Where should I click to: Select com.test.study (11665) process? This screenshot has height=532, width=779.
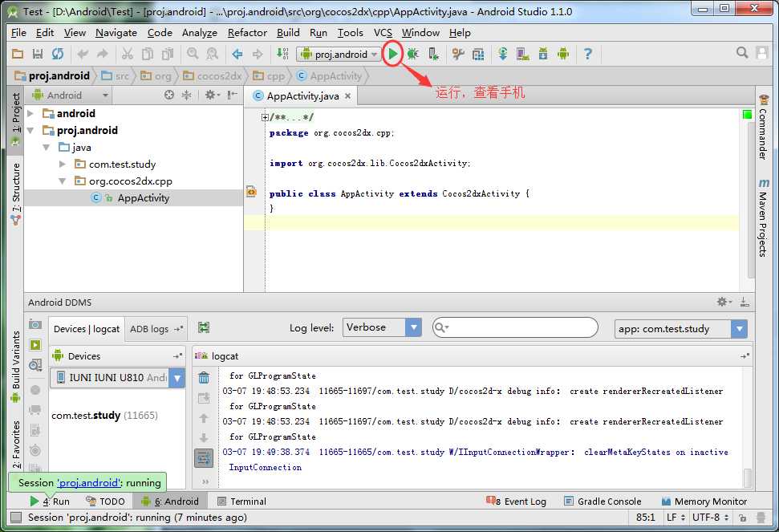pos(105,416)
